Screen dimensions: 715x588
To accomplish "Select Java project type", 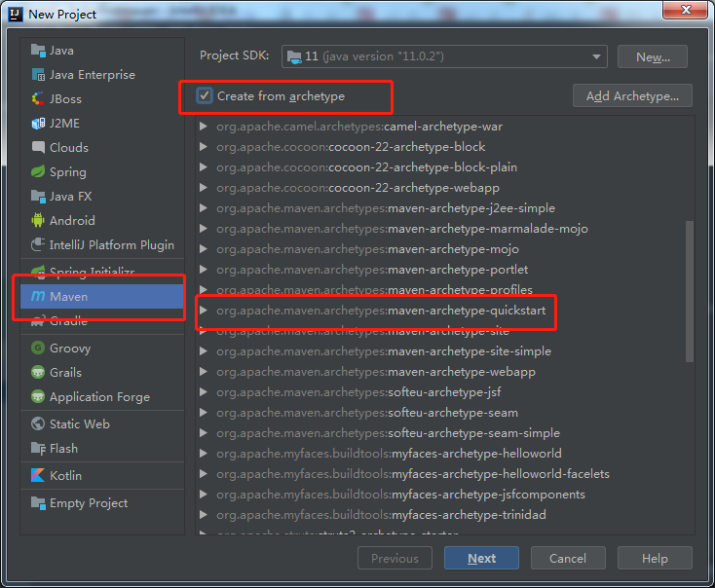I will click(102, 51).
